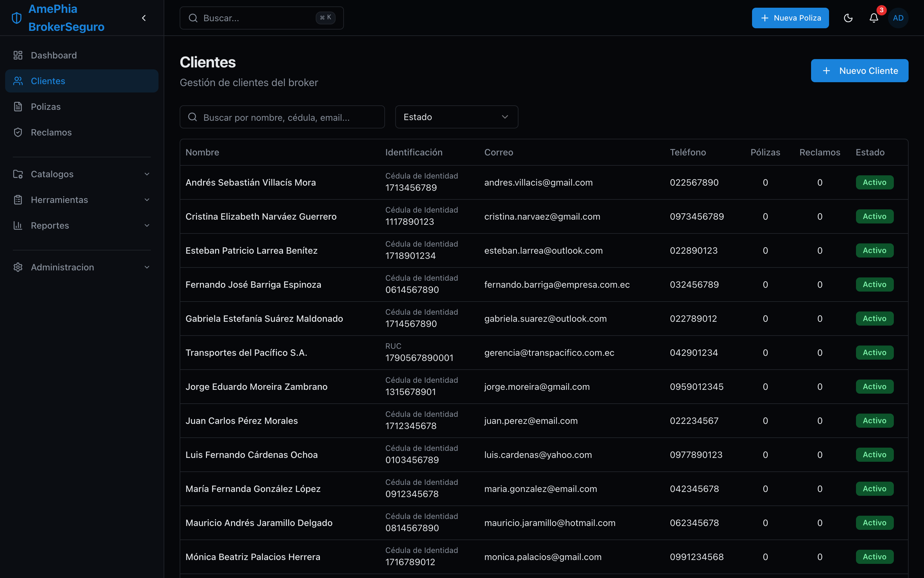Open Polizas in sidebar
The image size is (924, 578).
coord(82,107)
